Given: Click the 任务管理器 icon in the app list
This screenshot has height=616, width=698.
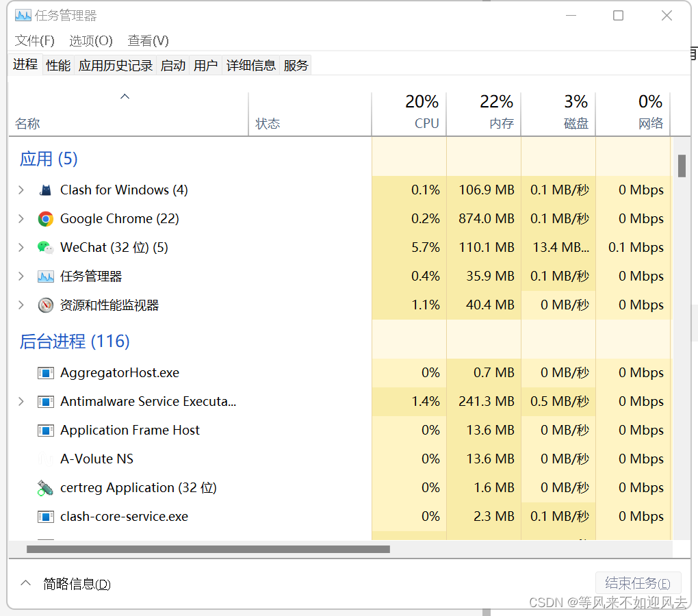Looking at the screenshot, I should click(x=45, y=276).
